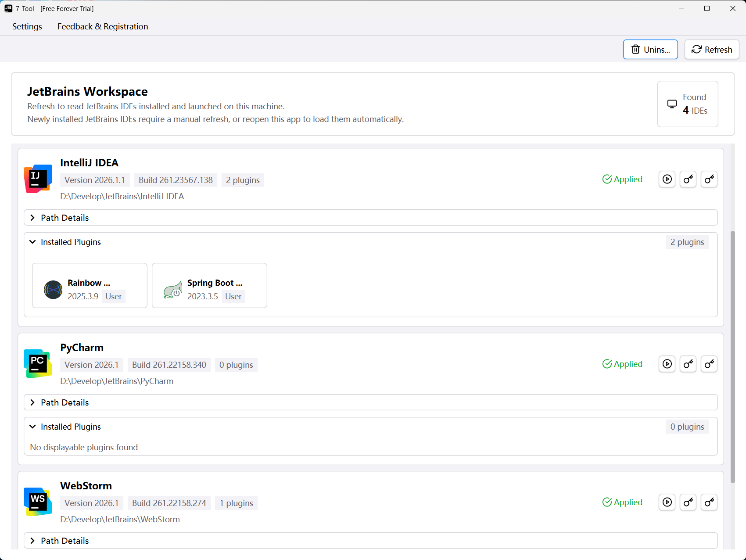
Task: Click the vertical scrollbar of the IDE list
Action: pyautogui.click(x=732, y=356)
